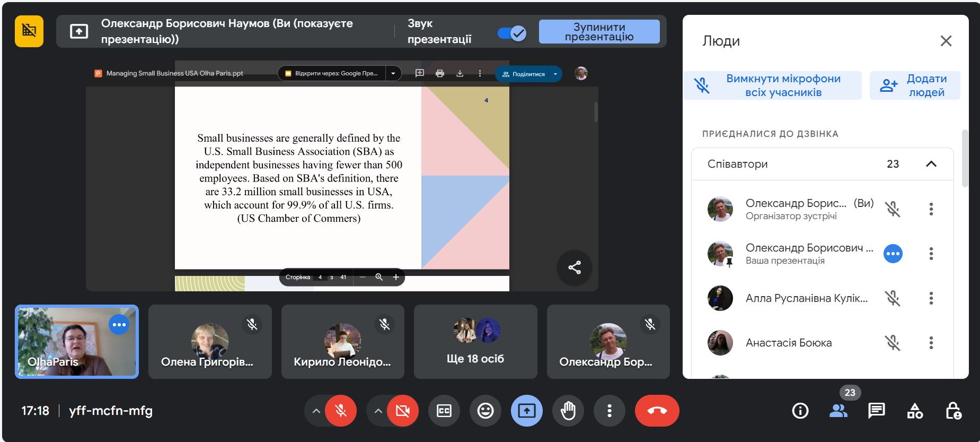Click the print icon in presentation toolbar
Viewport: 980px width, 442px height.
[439, 74]
